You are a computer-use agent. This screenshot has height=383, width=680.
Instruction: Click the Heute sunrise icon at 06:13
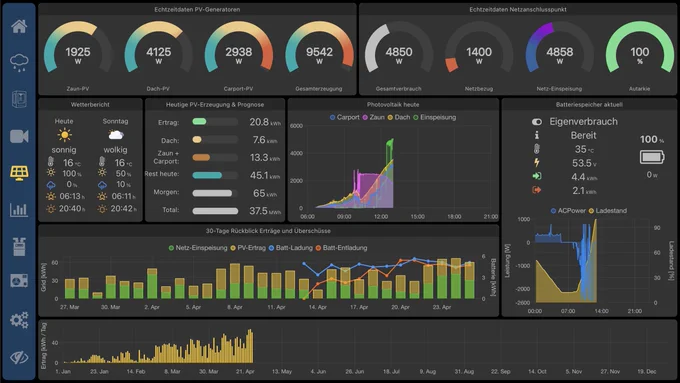(51, 196)
